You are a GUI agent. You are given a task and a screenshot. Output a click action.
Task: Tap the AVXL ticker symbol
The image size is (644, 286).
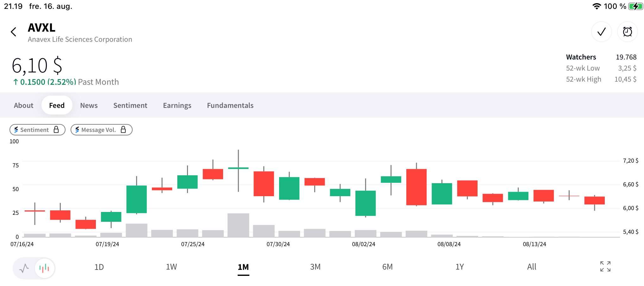click(41, 28)
